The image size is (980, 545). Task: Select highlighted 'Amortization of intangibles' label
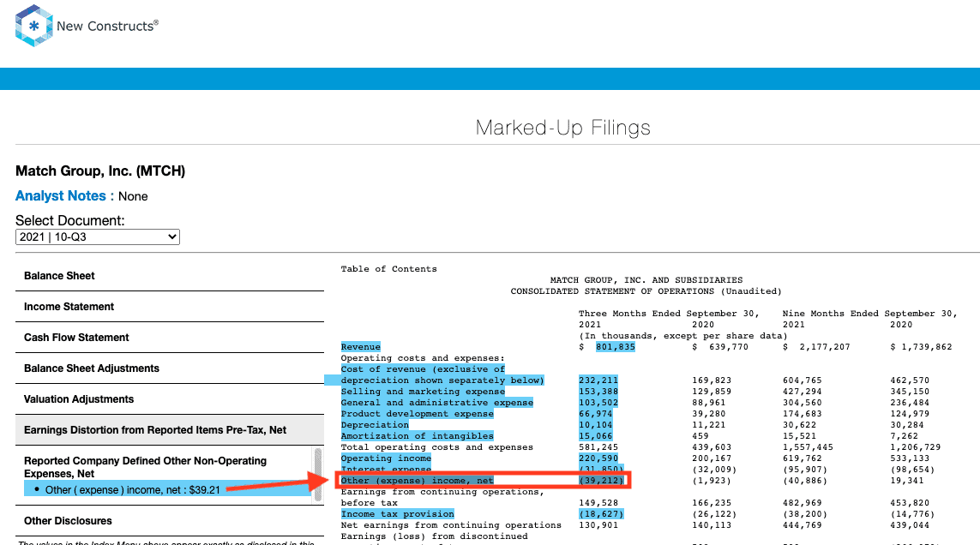click(x=417, y=436)
